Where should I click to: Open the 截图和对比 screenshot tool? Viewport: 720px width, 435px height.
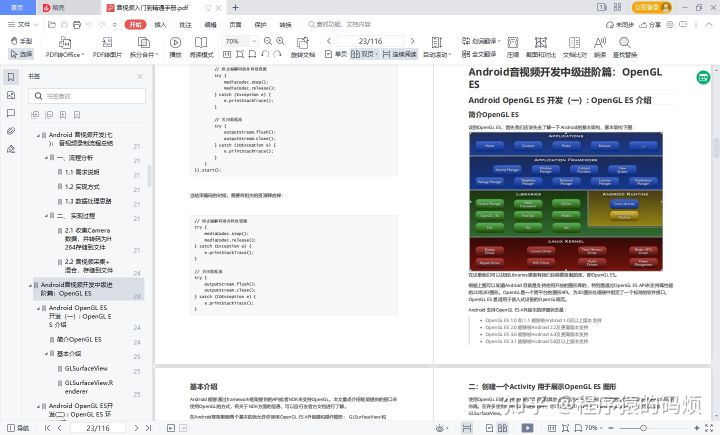point(540,47)
